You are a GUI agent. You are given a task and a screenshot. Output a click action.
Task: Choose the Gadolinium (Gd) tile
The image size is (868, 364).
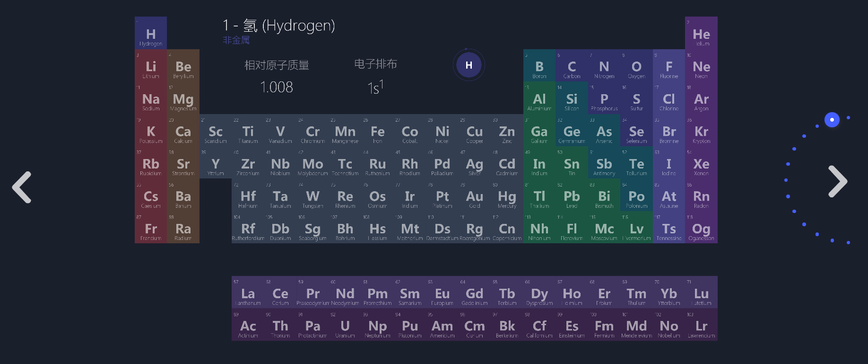[475, 293]
